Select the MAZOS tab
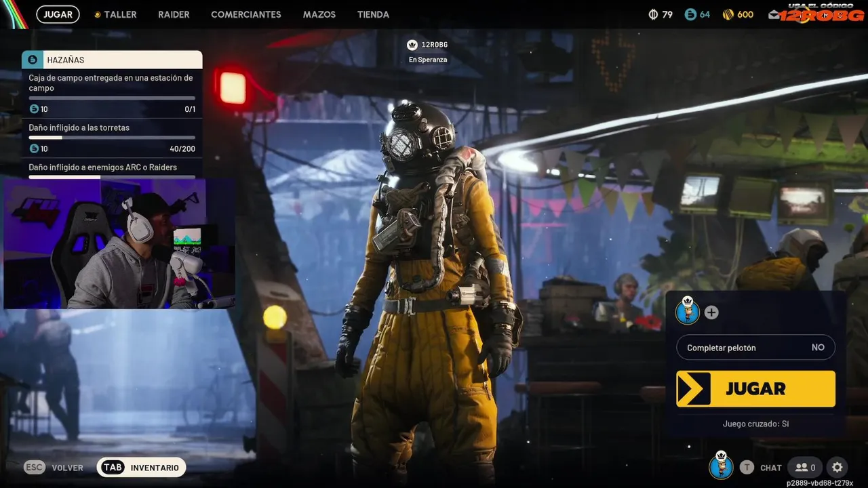 click(x=319, y=14)
